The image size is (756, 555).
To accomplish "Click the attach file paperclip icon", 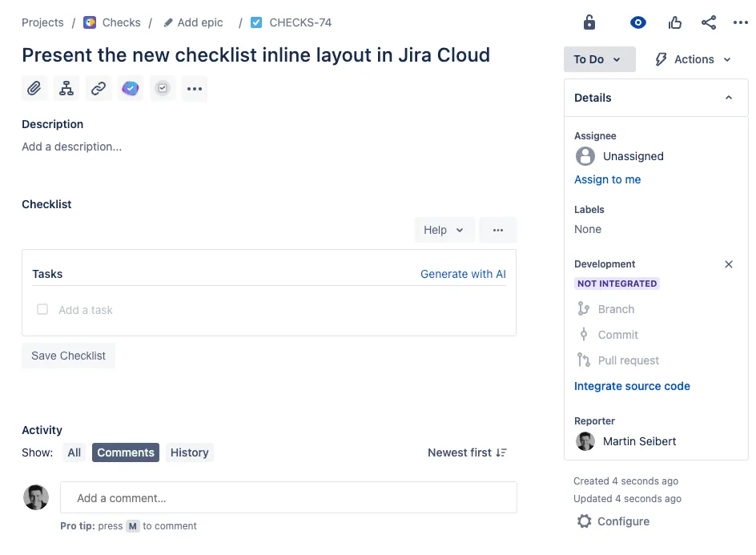I will coord(34,88).
